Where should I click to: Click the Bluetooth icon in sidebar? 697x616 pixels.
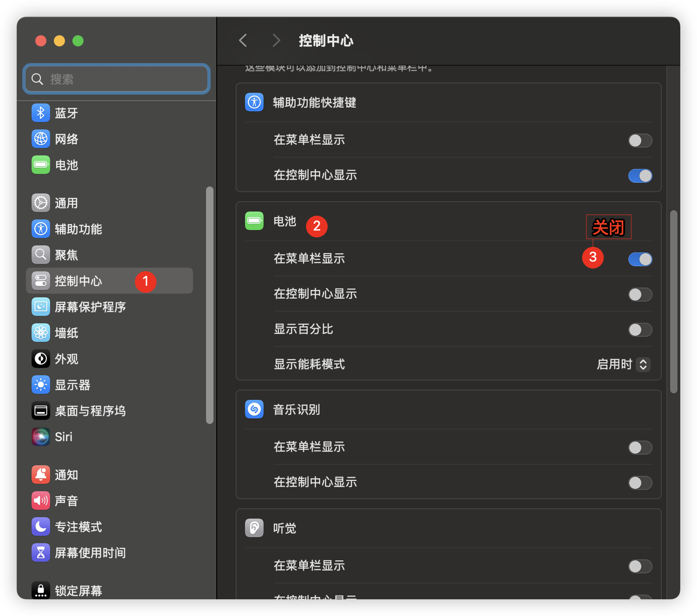coord(41,113)
